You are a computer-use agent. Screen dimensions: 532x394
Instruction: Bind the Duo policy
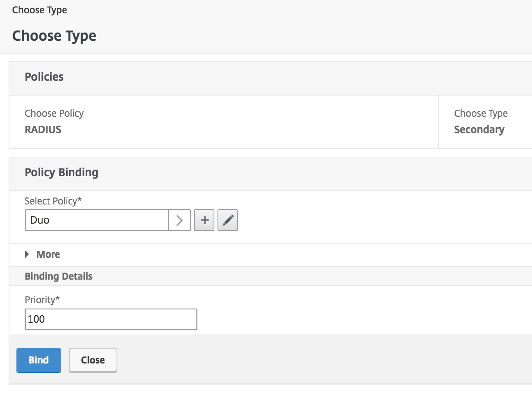click(x=38, y=360)
